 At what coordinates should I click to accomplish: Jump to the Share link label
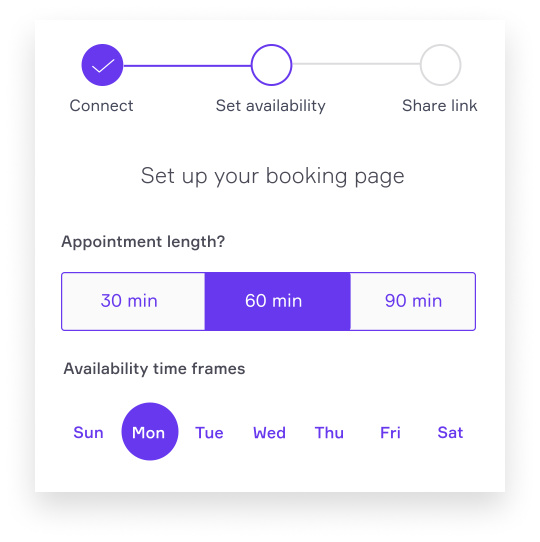click(440, 105)
